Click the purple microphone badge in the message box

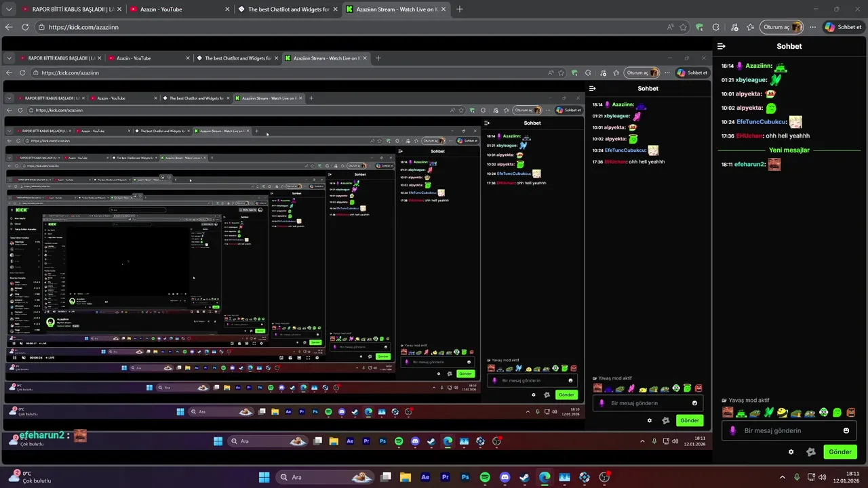pos(732,430)
